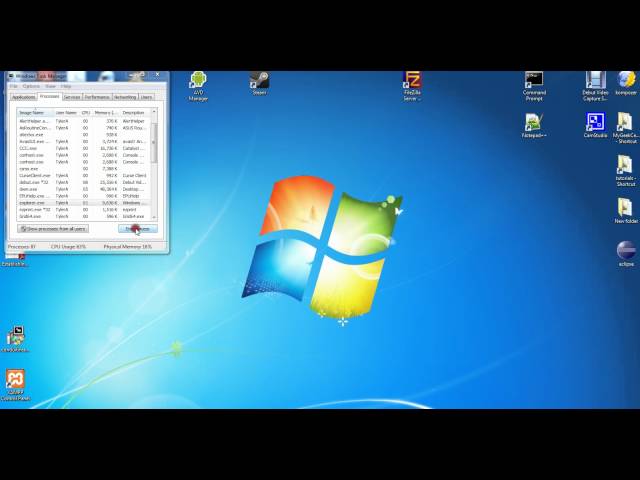Open the XAMPP Control Panel icon

pyautogui.click(x=16, y=385)
